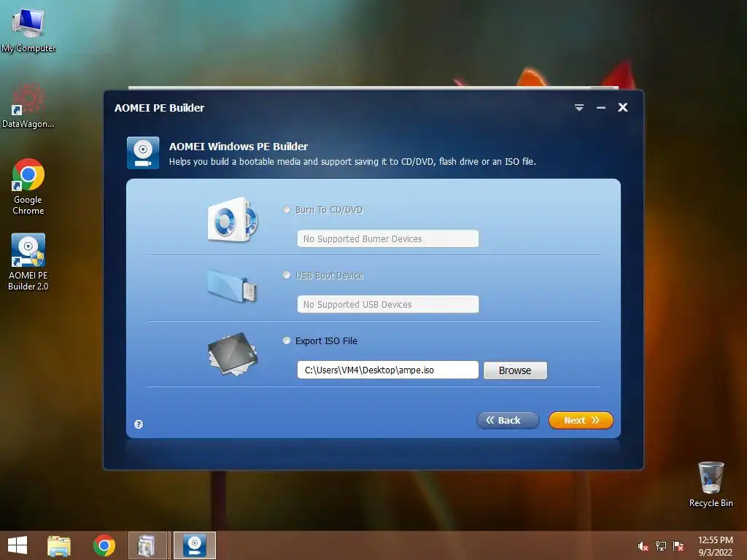Click the AOMEI PE Builder window title
The image size is (747, 560).
tap(159, 108)
